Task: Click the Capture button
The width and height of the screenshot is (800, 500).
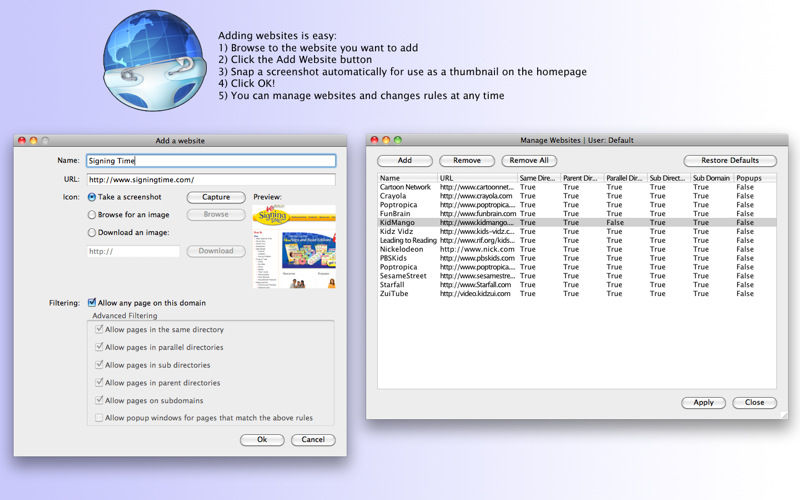Action: (x=216, y=197)
